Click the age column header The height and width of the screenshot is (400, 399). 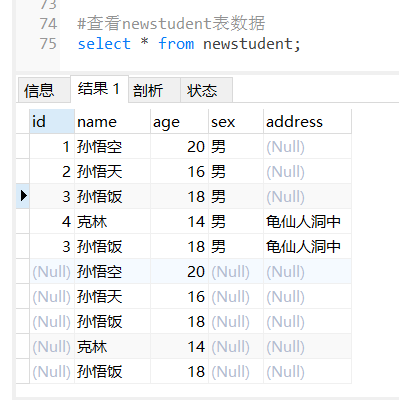tap(179, 122)
